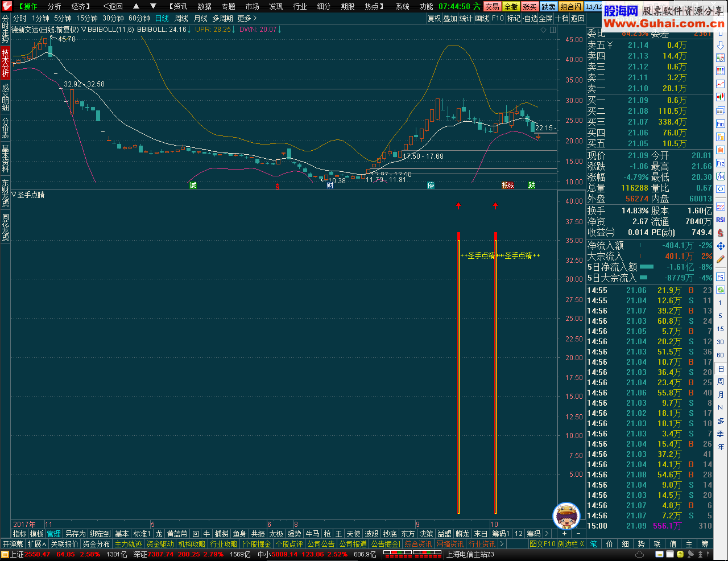Open the 多周期 multi-period option
The width and height of the screenshot is (728, 561).
(x=222, y=18)
